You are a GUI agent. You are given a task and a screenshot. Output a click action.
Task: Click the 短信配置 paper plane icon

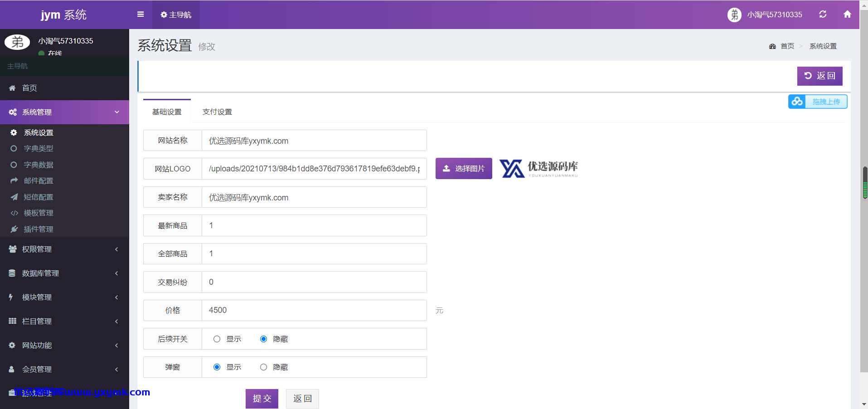click(x=14, y=197)
